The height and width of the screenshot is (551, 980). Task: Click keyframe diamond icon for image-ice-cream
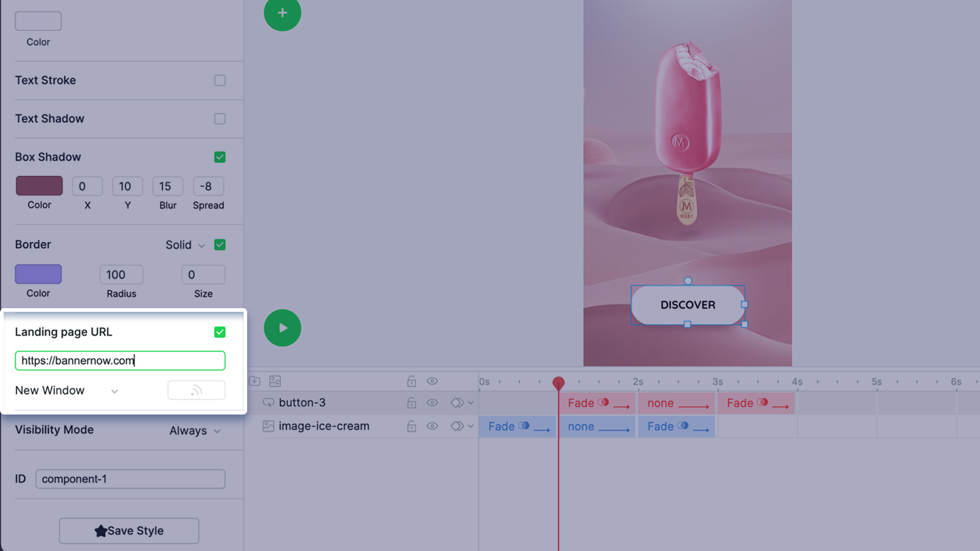(x=457, y=426)
